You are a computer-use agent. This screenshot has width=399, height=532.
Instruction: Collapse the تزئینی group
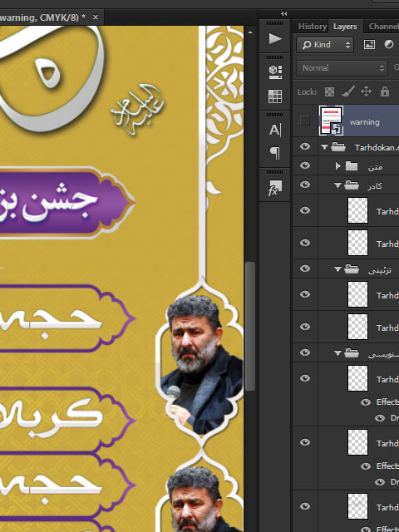pos(337,269)
